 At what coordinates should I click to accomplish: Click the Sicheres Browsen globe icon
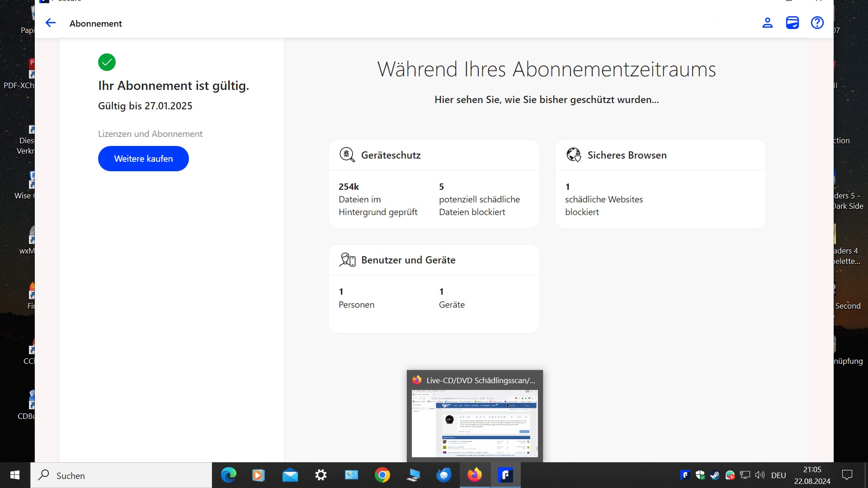(x=573, y=155)
